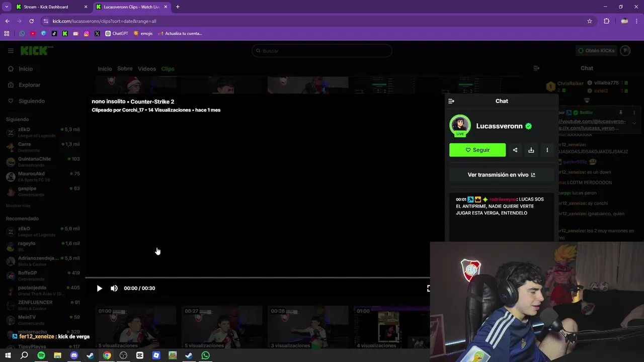Open Lucassveronn channel avatar
Screen dimensions: 644x362
[x=460, y=126]
